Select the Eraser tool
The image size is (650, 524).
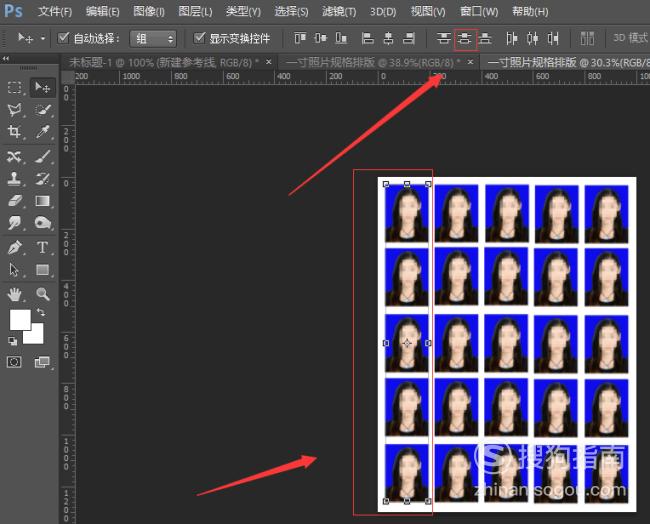coord(15,201)
